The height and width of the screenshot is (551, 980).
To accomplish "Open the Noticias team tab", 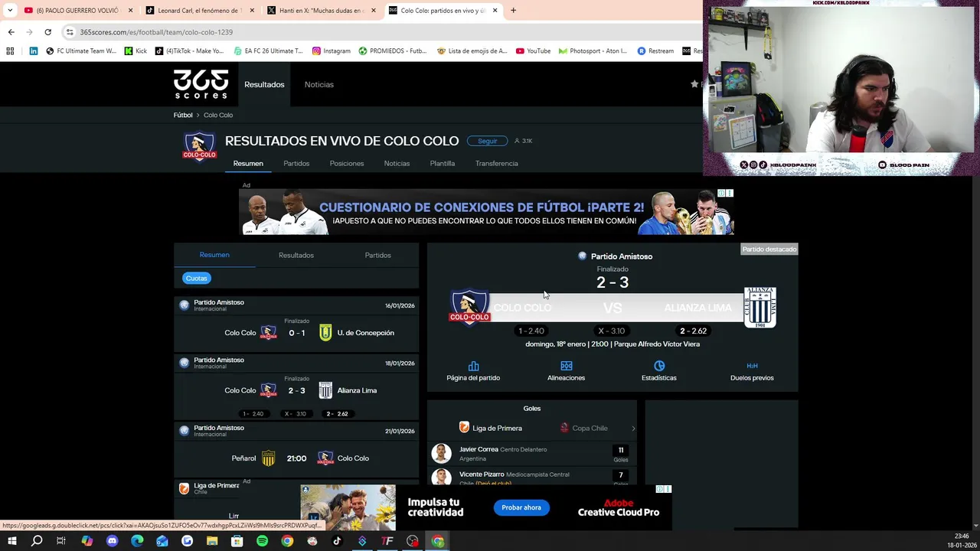I will [x=397, y=163].
